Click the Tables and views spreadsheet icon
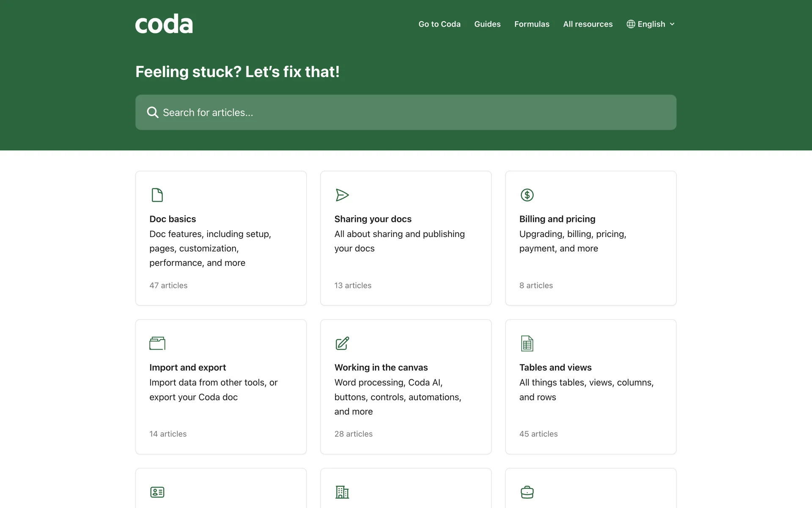 click(x=527, y=343)
